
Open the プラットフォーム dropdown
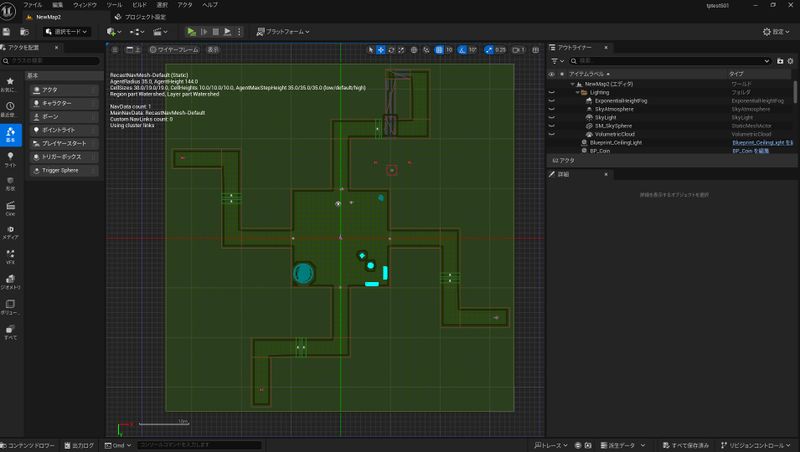pyautogui.click(x=283, y=32)
